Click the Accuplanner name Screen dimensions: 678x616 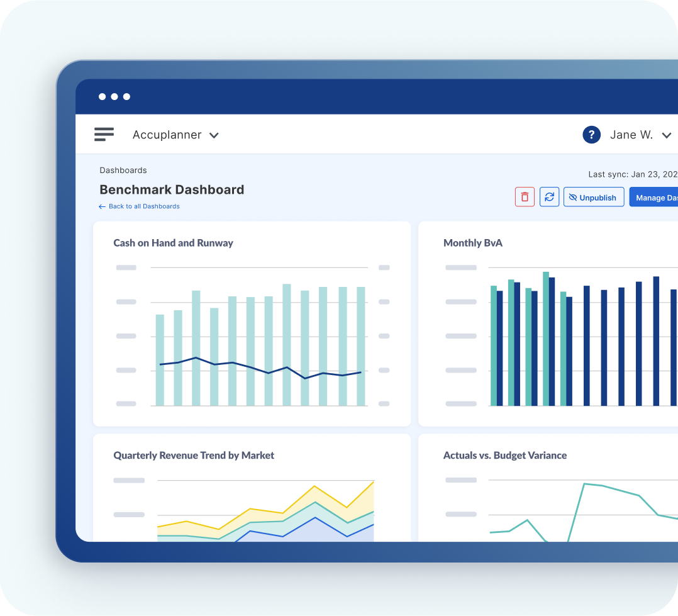pyautogui.click(x=167, y=135)
